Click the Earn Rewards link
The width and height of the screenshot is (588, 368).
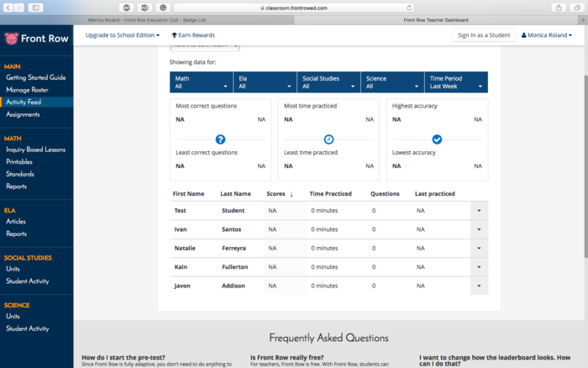[193, 35]
